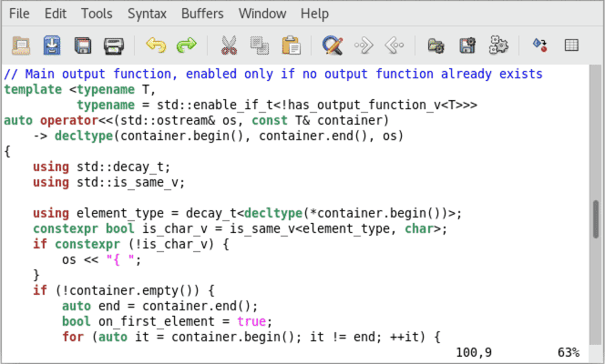This screenshot has width=605, height=364.
Task: Load a session with the toolbar icon
Action: (x=436, y=45)
